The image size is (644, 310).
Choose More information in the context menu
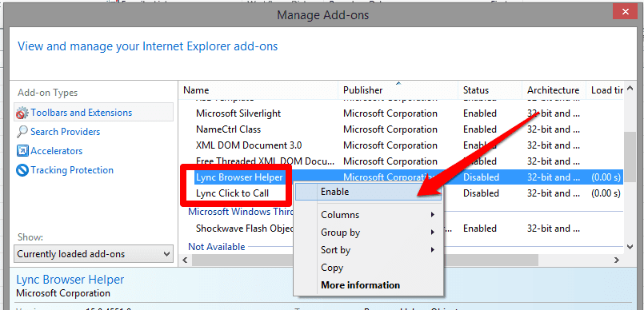pyautogui.click(x=369, y=285)
